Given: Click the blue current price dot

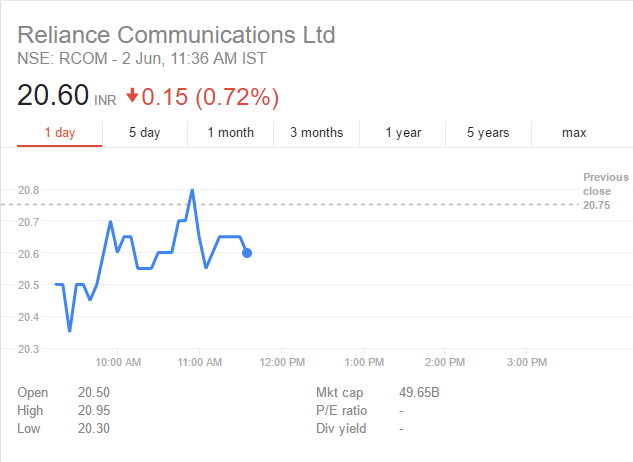Looking at the screenshot, I should tap(247, 253).
